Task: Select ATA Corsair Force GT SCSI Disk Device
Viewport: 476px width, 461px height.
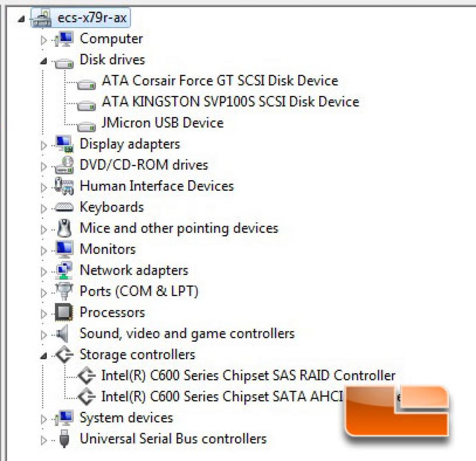Action: (220, 81)
